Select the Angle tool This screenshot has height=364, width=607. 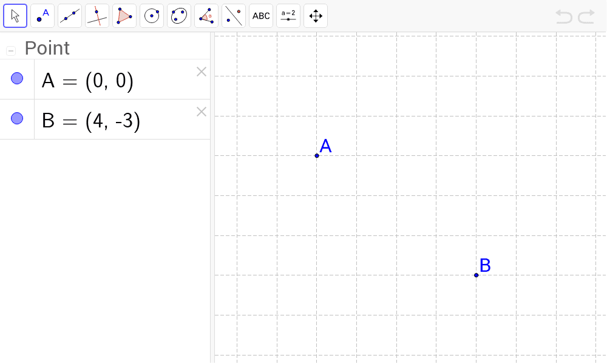(206, 16)
